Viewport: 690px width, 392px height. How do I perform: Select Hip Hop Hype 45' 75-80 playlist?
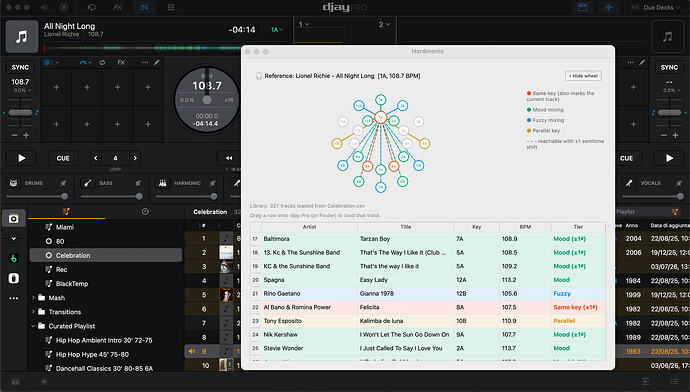(x=92, y=354)
